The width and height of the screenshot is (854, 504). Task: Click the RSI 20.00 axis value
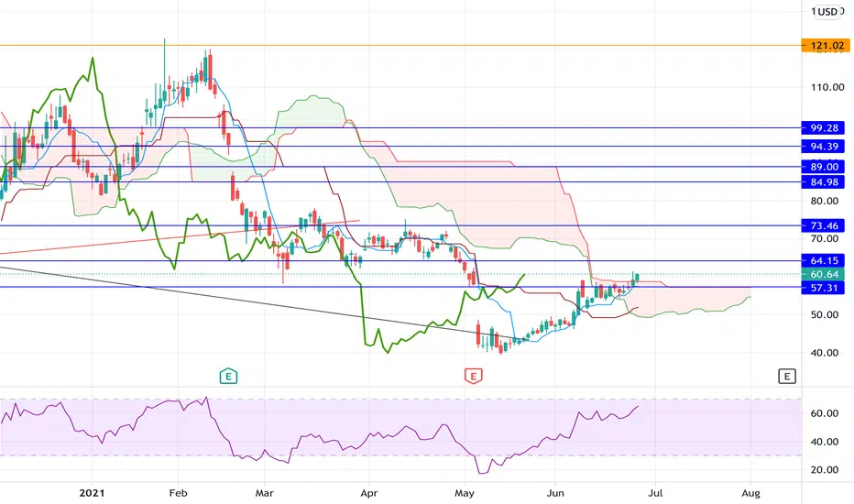tap(824, 470)
